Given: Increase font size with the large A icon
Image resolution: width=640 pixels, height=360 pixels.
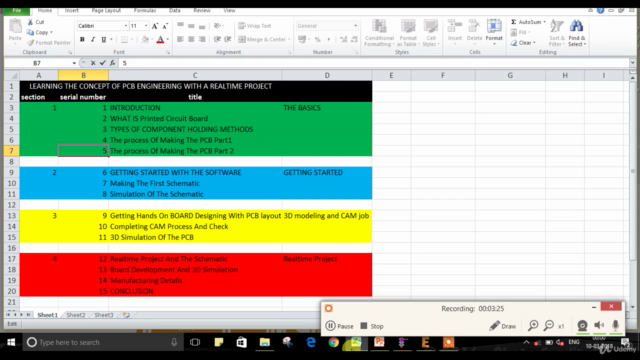Looking at the screenshot, I should [155, 26].
